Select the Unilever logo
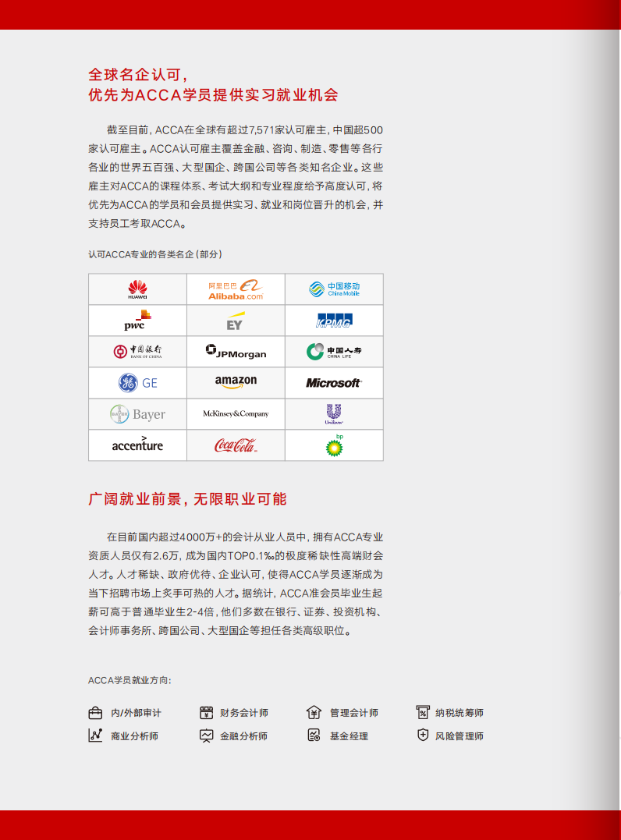The image size is (621, 840). [x=334, y=414]
